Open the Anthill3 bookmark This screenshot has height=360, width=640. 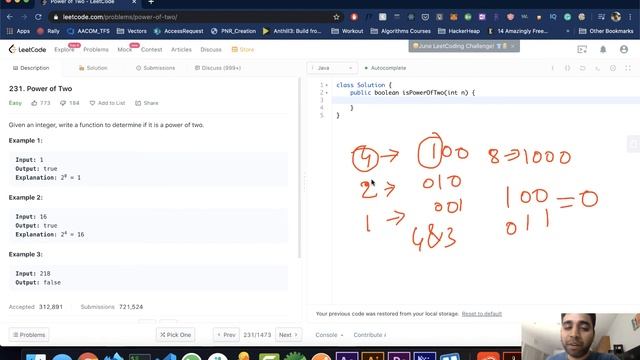click(292, 31)
